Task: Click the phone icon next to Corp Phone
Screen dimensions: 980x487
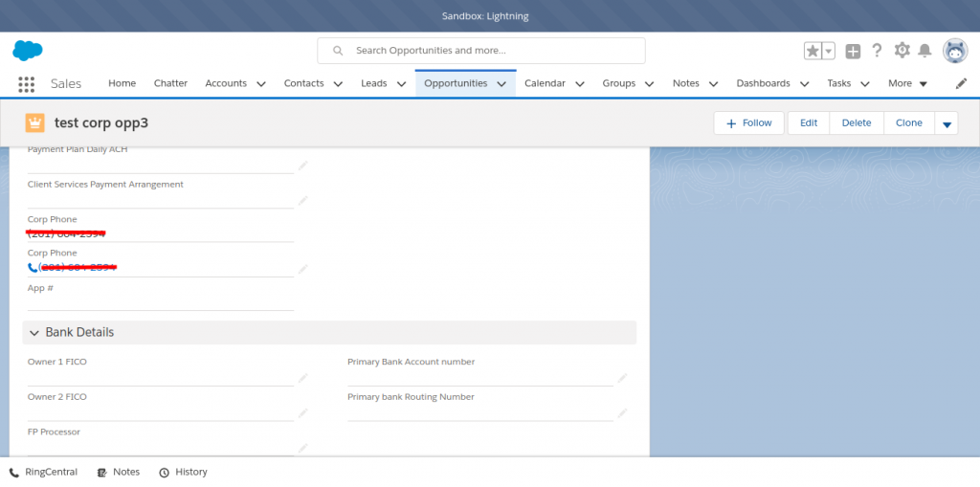Action: [33, 268]
